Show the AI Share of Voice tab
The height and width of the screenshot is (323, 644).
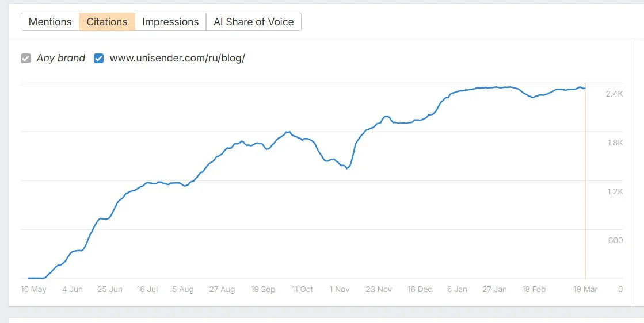click(x=253, y=22)
